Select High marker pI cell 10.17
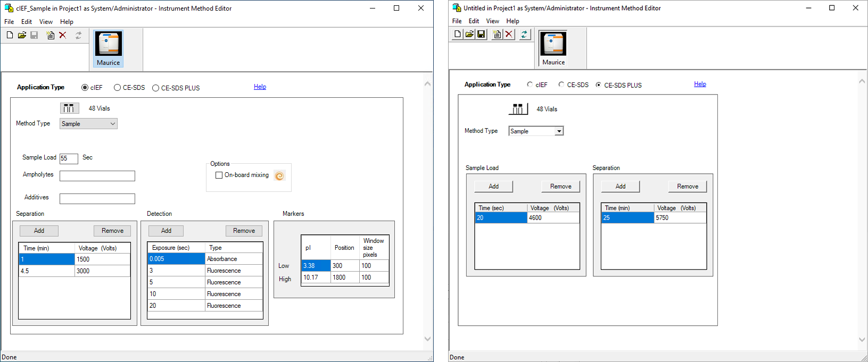The height and width of the screenshot is (362, 868). point(316,277)
